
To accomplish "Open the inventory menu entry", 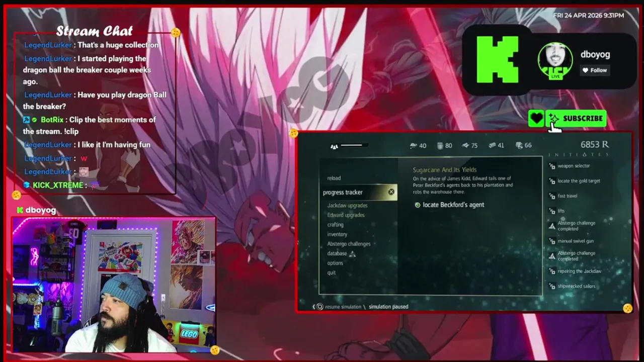I will [337, 234].
